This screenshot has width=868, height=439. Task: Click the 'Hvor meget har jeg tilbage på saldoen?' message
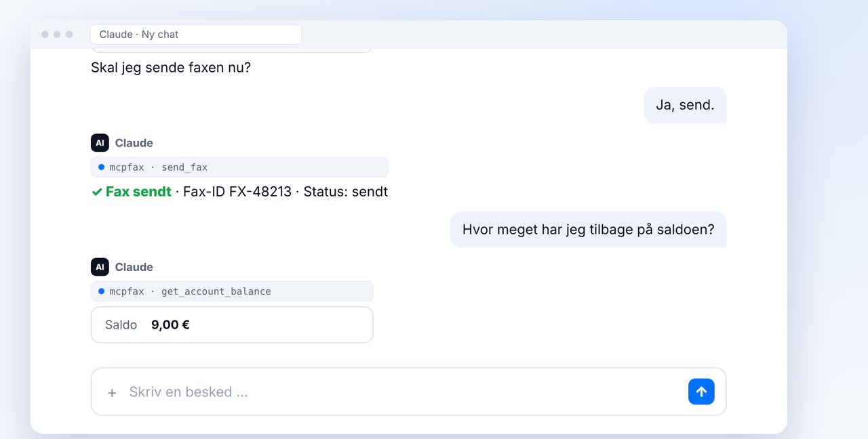pos(588,229)
